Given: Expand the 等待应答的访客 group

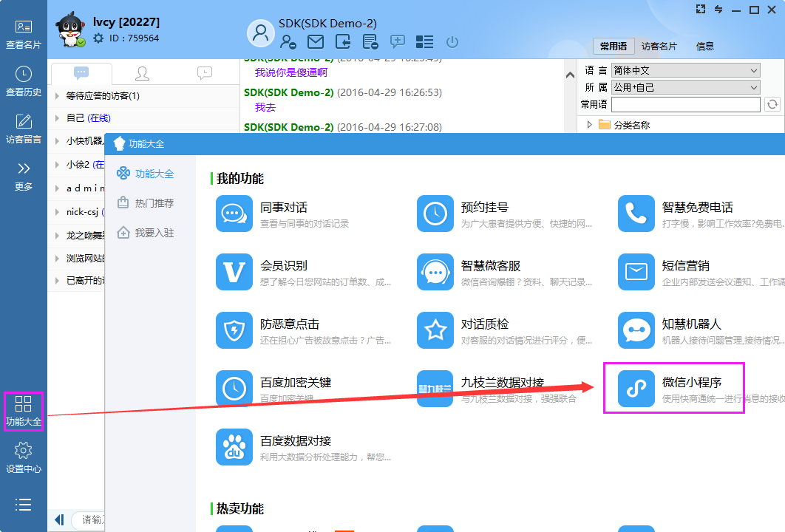Looking at the screenshot, I should 58,96.
